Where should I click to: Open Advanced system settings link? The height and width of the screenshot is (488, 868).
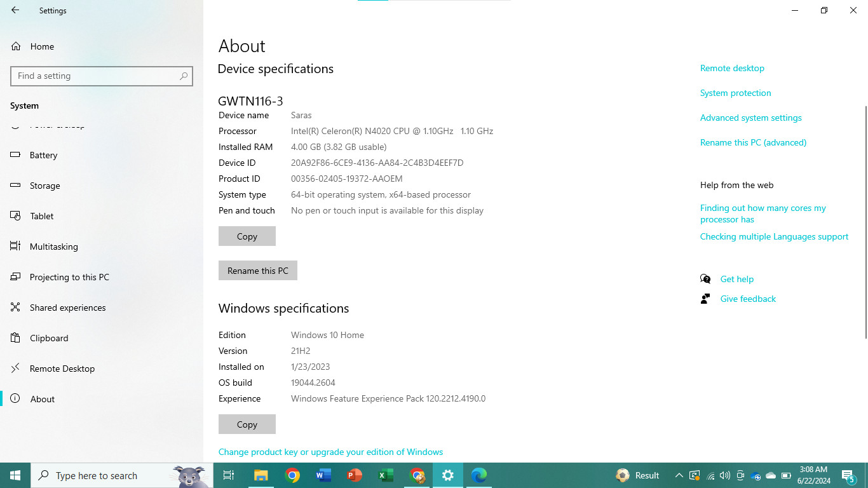click(750, 118)
